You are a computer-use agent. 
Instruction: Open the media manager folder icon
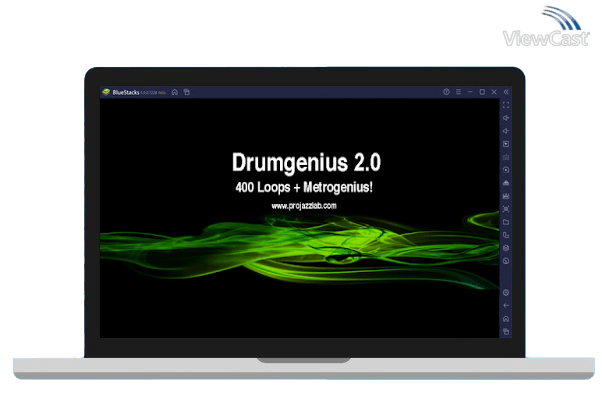[x=506, y=222]
